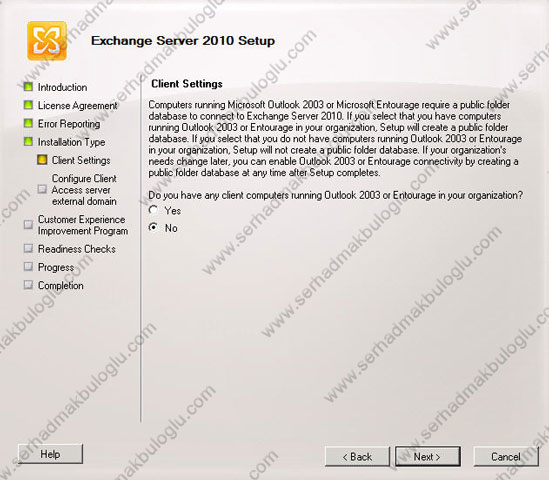This screenshot has height=480, width=549.
Task: Click the Client Settings heading text
Action: point(187,84)
